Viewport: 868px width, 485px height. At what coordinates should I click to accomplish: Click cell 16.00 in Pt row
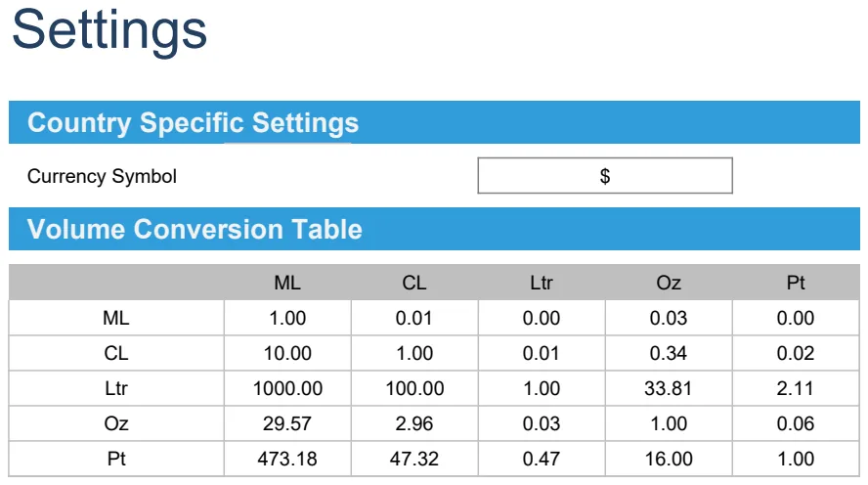click(x=669, y=459)
